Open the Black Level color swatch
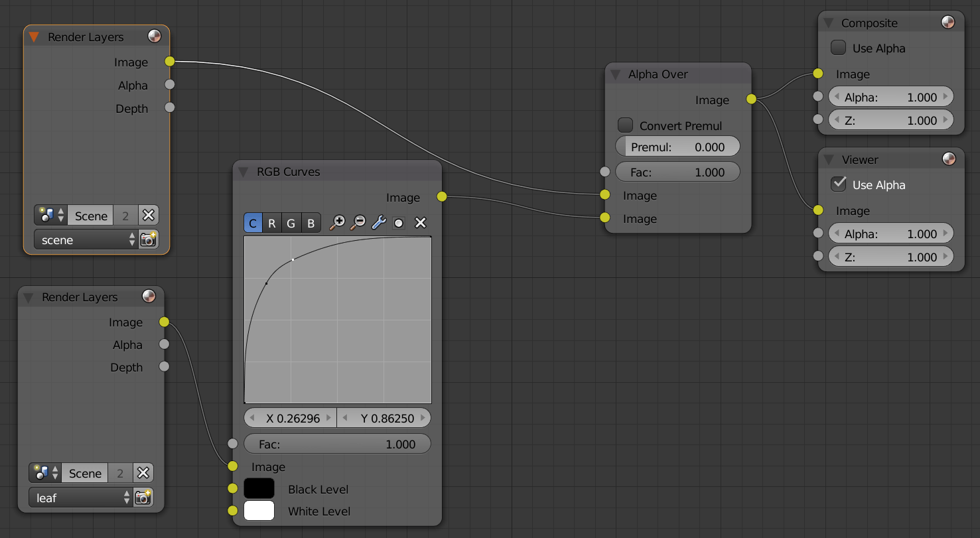The image size is (980, 538). 259,488
